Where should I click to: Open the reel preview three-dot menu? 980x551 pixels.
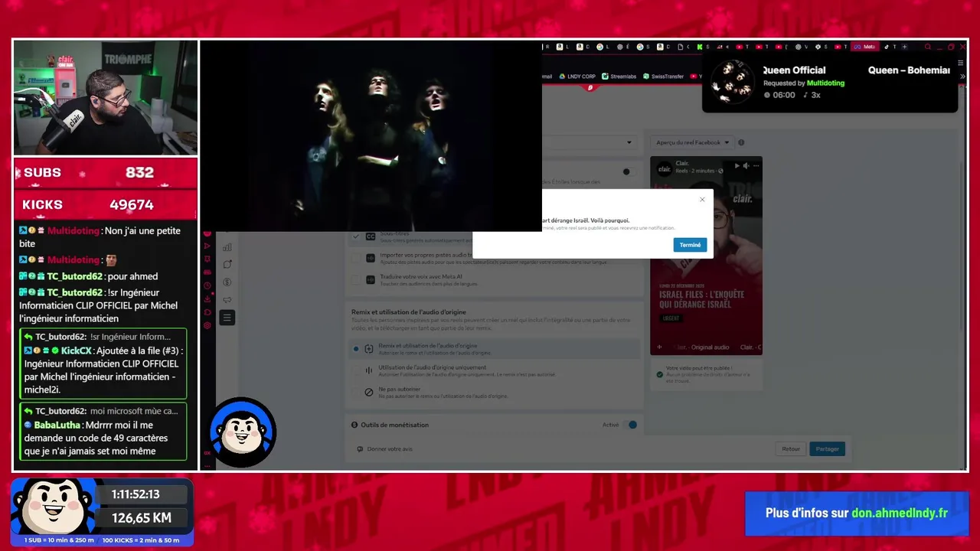[x=756, y=165]
